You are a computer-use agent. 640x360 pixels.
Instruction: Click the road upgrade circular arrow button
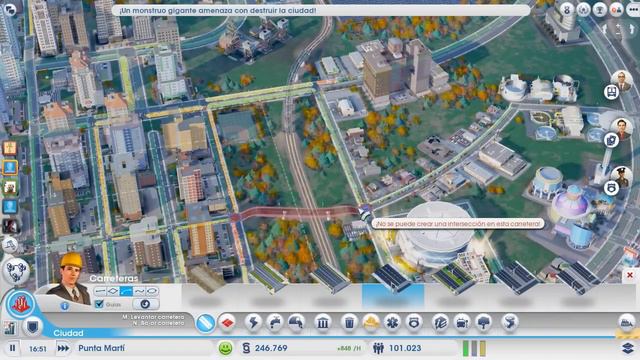[145, 304]
